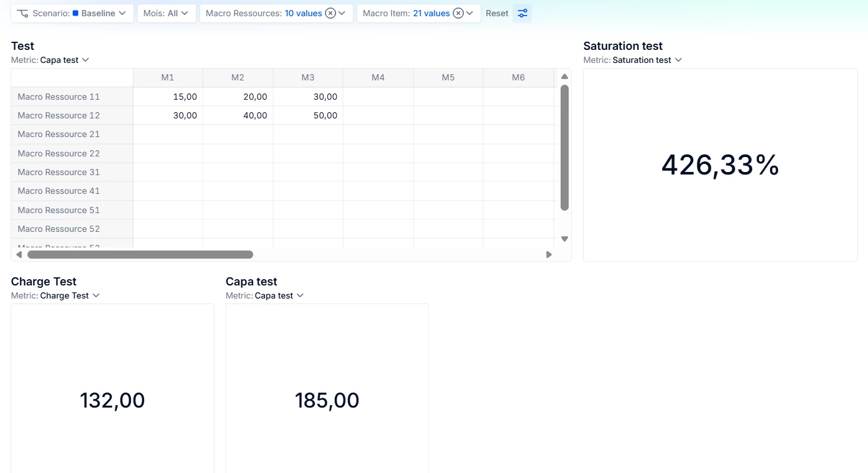
Task: Expand the Macro Ressources filter chevron
Action: (x=342, y=13)
